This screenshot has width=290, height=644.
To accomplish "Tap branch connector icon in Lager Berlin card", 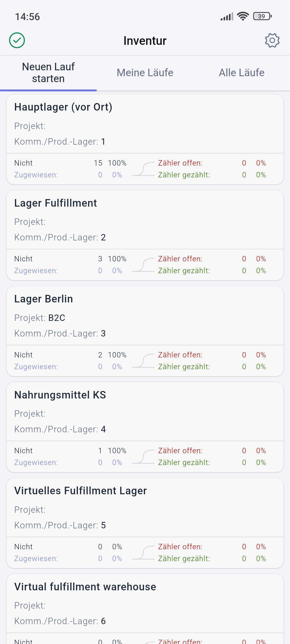I will point(143,361).
